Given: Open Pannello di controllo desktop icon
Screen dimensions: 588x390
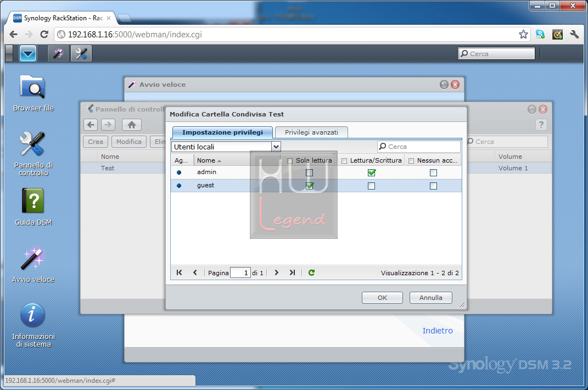Looking at the screenshot, I should 33,153.
